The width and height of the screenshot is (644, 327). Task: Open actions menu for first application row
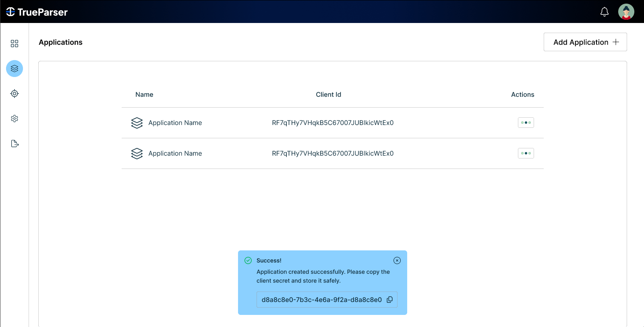click(x=526, y=123)
